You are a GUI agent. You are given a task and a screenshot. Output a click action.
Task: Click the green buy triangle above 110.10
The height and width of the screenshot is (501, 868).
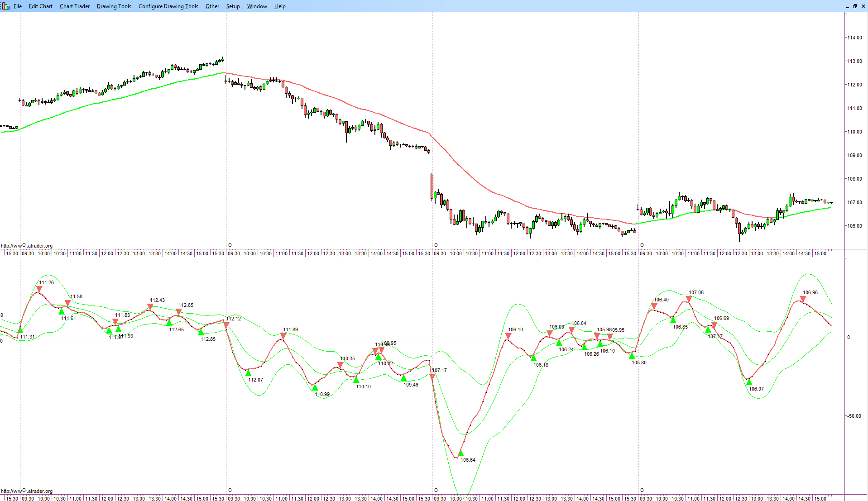[x=356, y=380]
